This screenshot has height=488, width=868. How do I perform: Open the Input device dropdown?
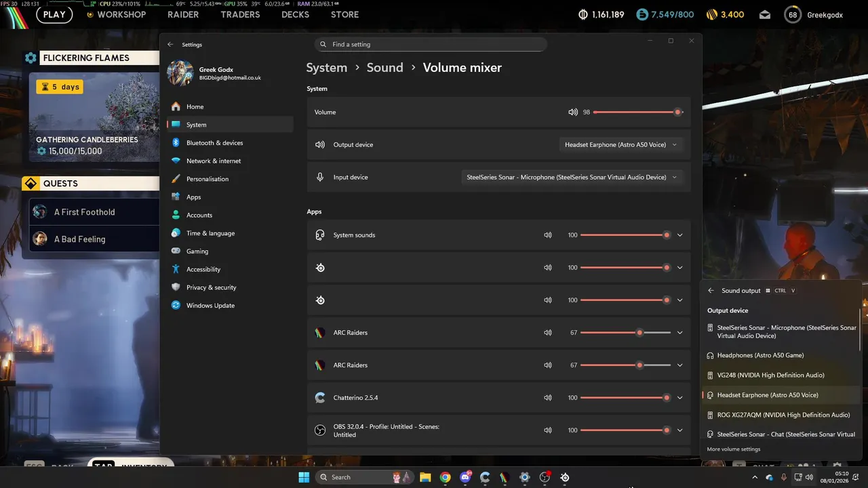pyautogui.click(x=572, y=177)
